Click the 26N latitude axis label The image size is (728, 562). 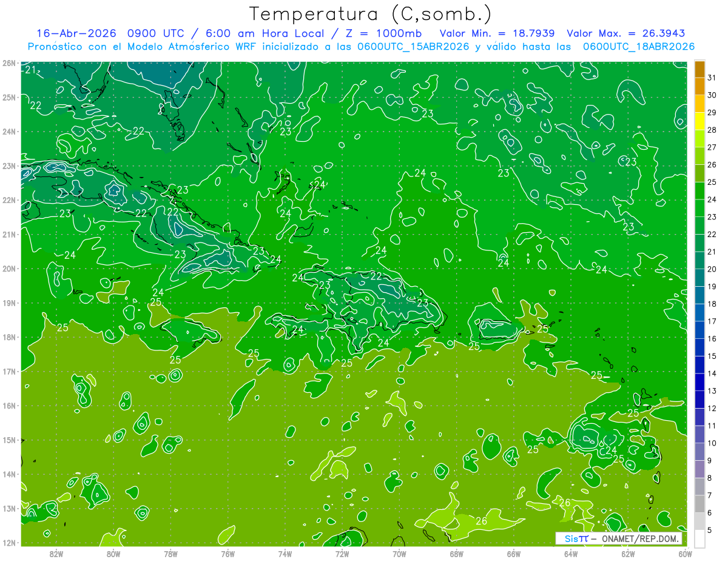[9, 63]
